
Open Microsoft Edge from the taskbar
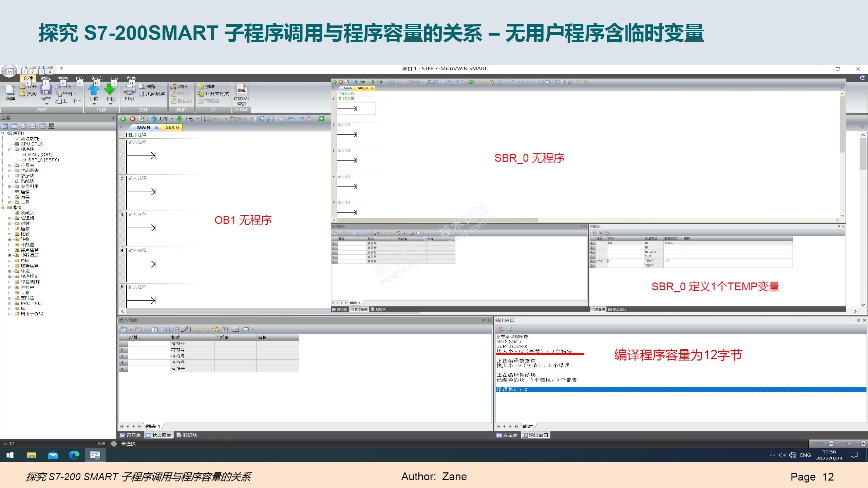point(74,455)
